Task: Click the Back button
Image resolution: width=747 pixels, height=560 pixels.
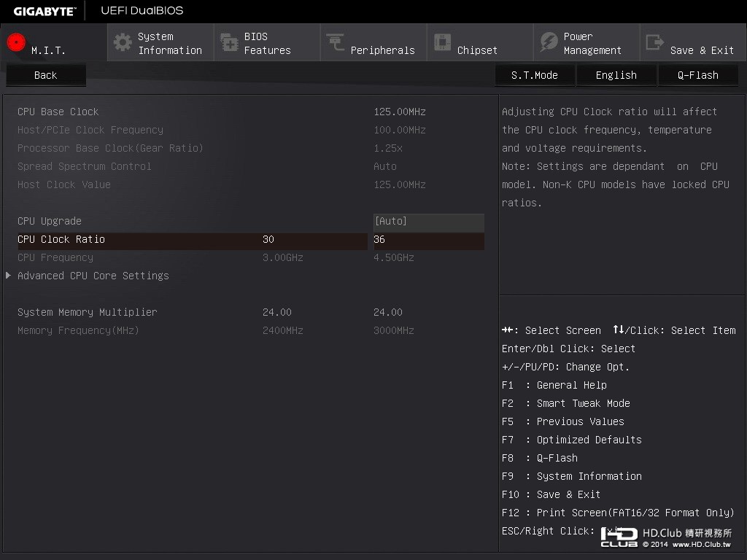Action: tap(46, 75)
